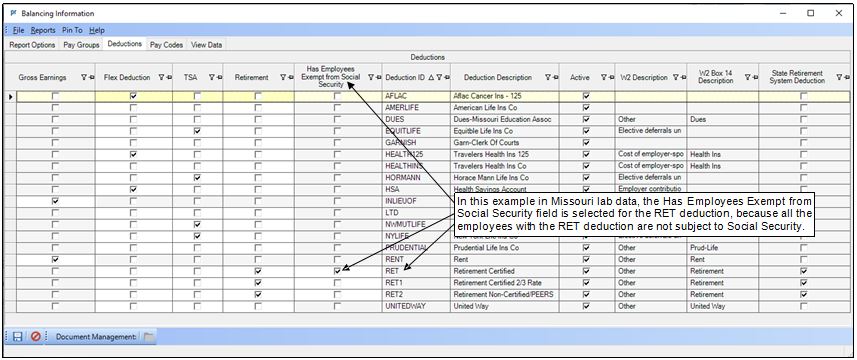857x360 pixels.
Task: Click the row selector arrow beside AFLAC
Action: tap(11, 97)
